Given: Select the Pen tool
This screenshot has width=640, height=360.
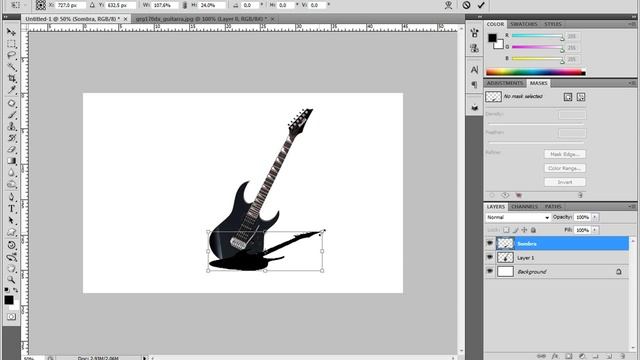Looking at the screenshot, I should [11, 197].
